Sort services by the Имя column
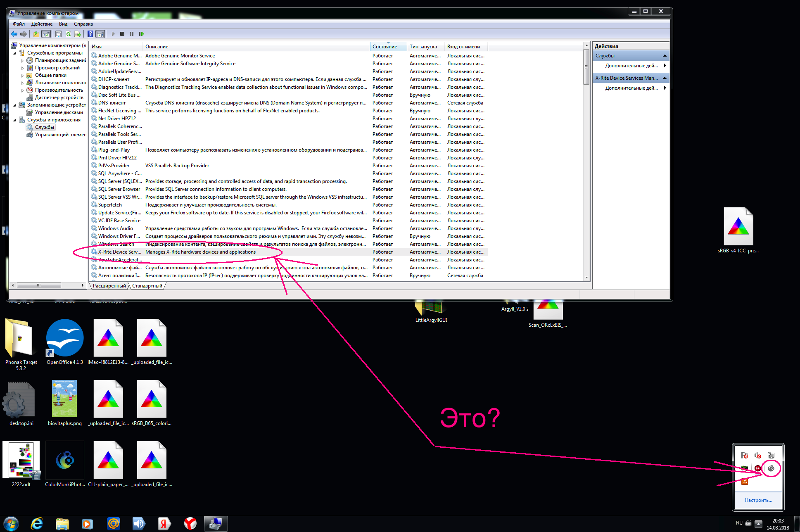 pos(116,47)
